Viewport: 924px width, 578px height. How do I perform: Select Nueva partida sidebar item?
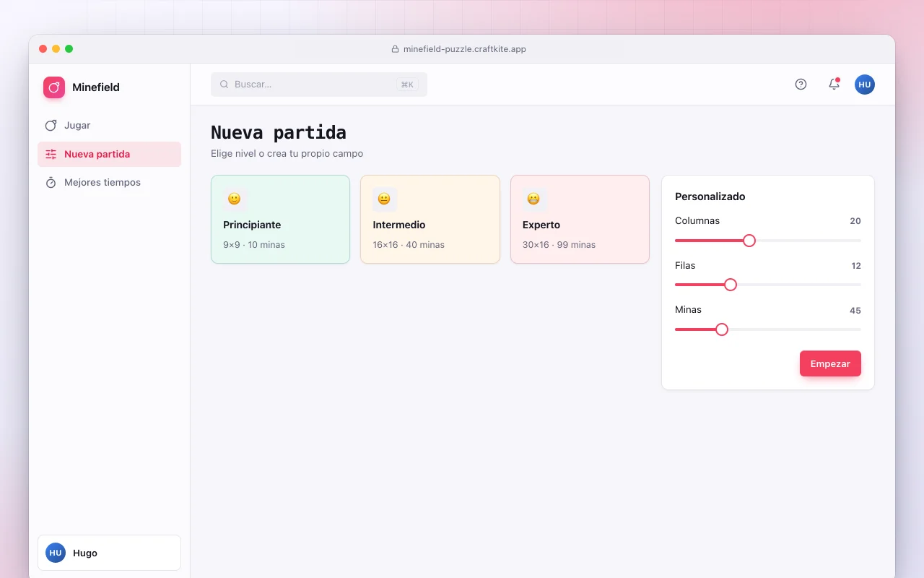[109, 154]
